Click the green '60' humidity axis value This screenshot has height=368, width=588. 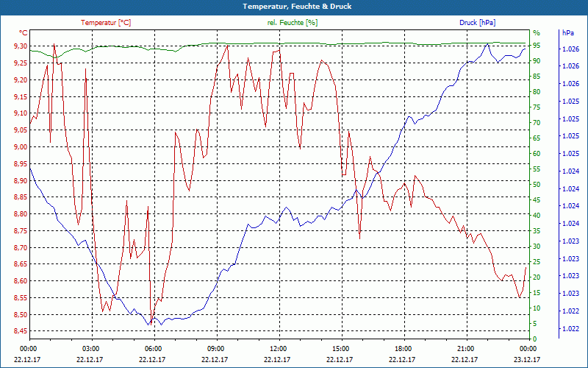[x=537, y=154]
